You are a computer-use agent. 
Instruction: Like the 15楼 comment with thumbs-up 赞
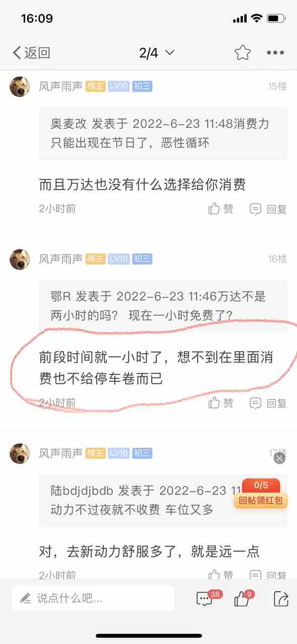tap(221, 209)
